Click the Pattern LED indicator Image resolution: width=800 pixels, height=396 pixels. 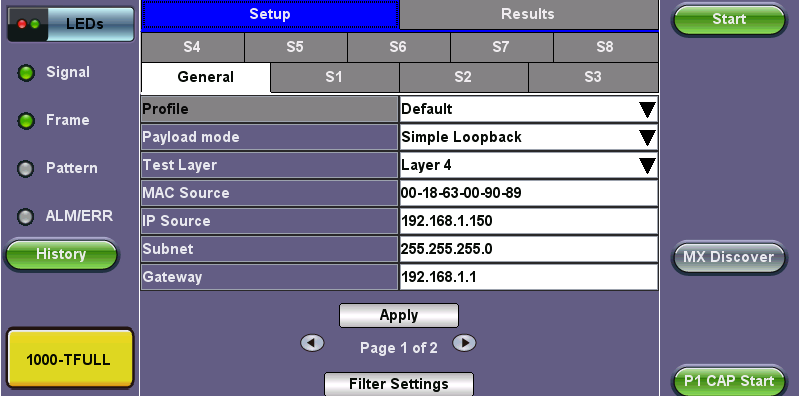point(26,169)
